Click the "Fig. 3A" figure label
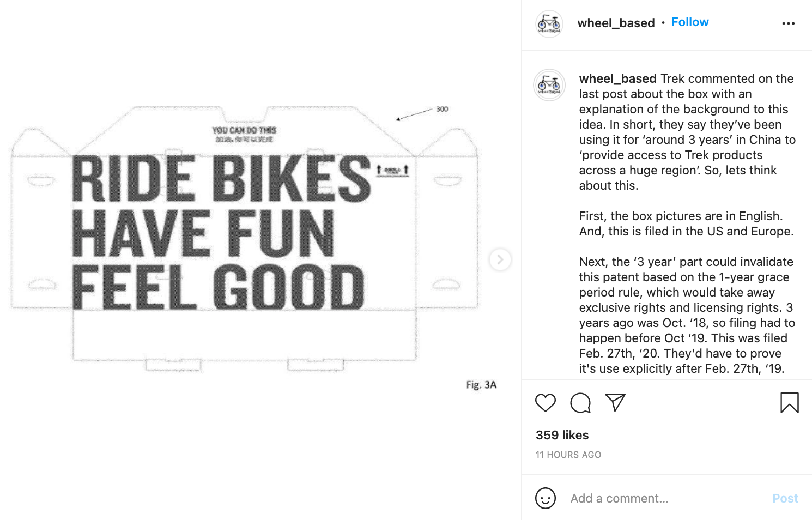 481,385
